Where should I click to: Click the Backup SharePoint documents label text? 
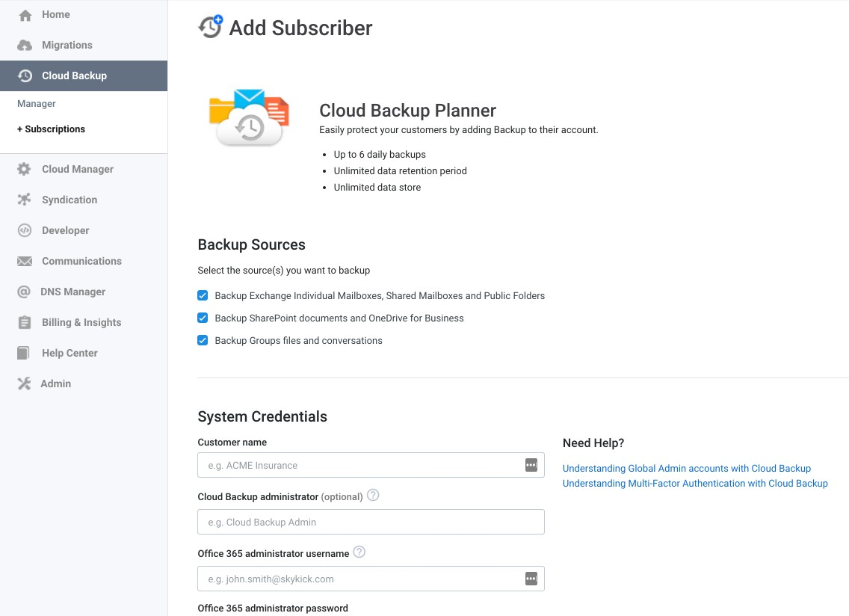[339, 318]
